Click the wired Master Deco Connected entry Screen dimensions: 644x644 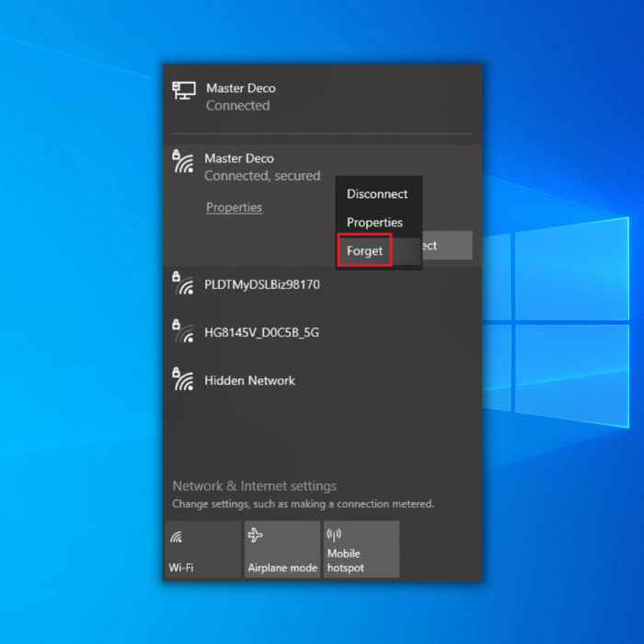click(x=322, y=97)
